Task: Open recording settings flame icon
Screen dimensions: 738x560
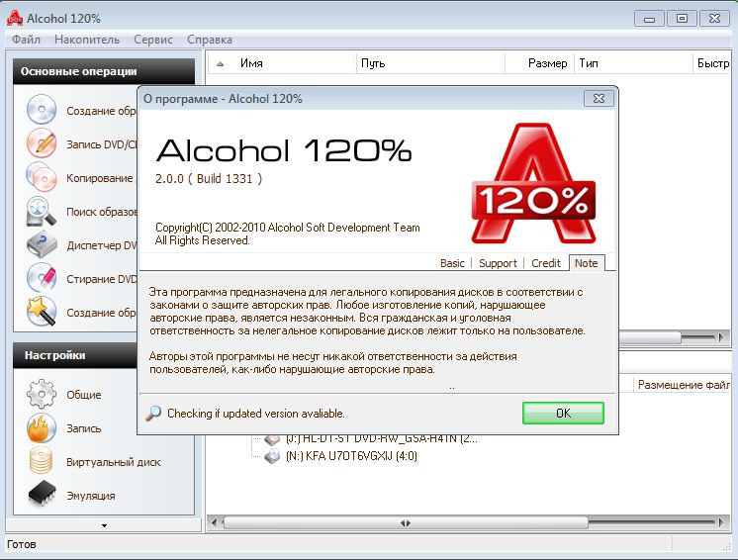Action: [41, 427]
